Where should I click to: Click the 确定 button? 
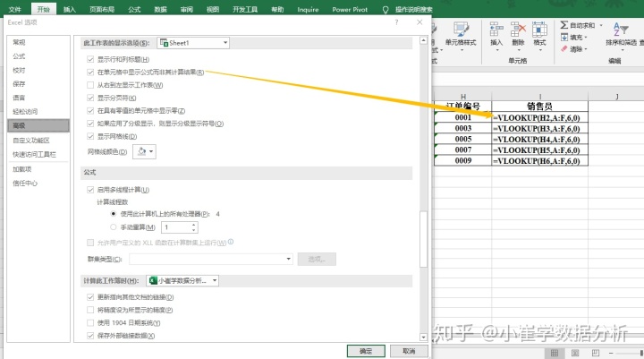pos(366,351)
